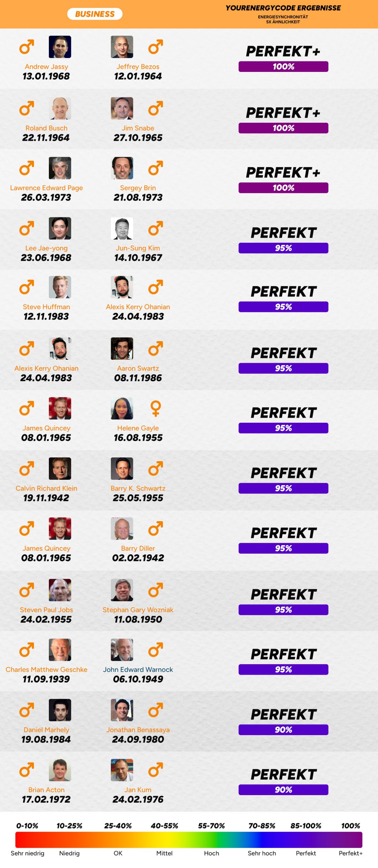Click the Barry Diller name link
The height and width of the screenshot is (868, 378).
click(x=138, y=548)
